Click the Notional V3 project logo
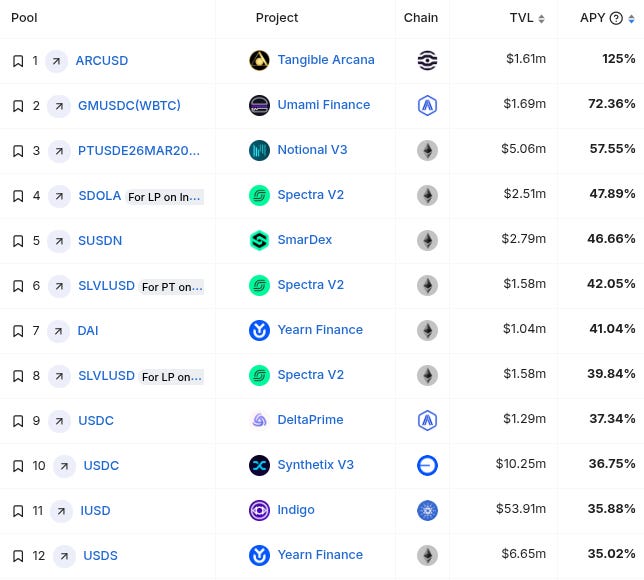The height and width of the screenshot is (580, 644). point(260,150)
